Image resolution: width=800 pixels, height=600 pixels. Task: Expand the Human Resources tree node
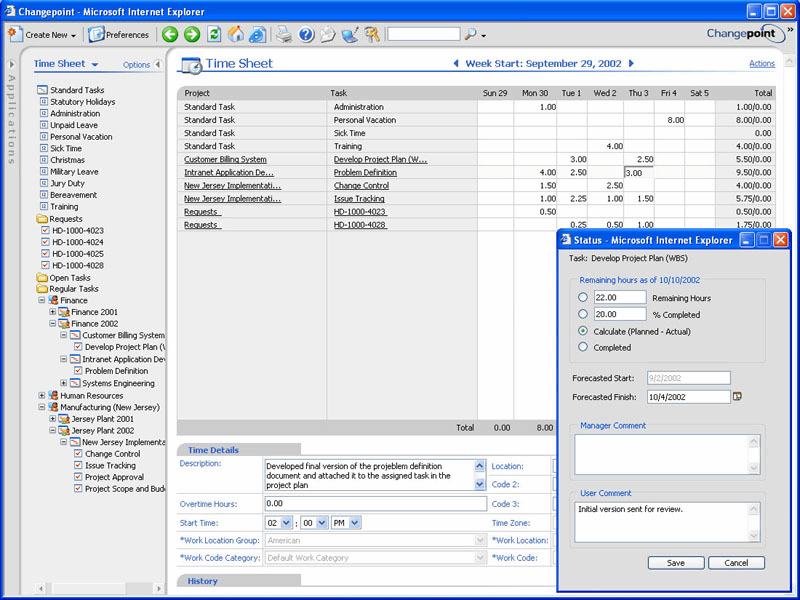click(x=42, y=395)
